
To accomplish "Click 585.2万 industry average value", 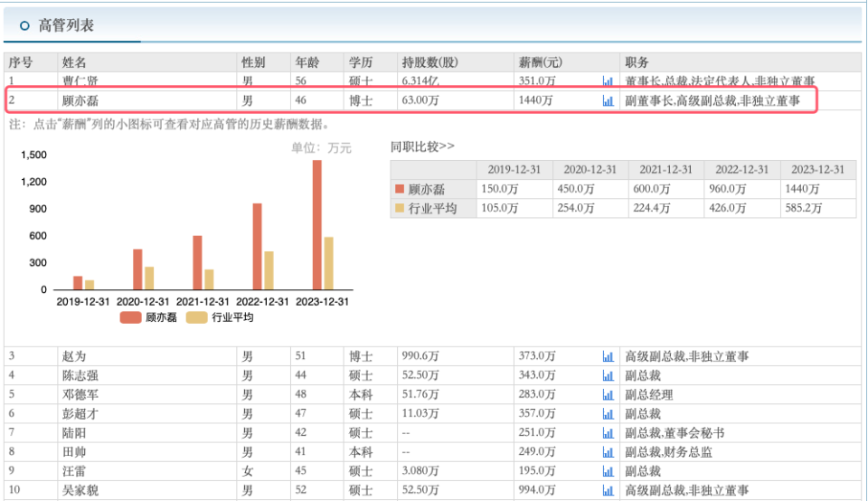I will tap(804, 209).
